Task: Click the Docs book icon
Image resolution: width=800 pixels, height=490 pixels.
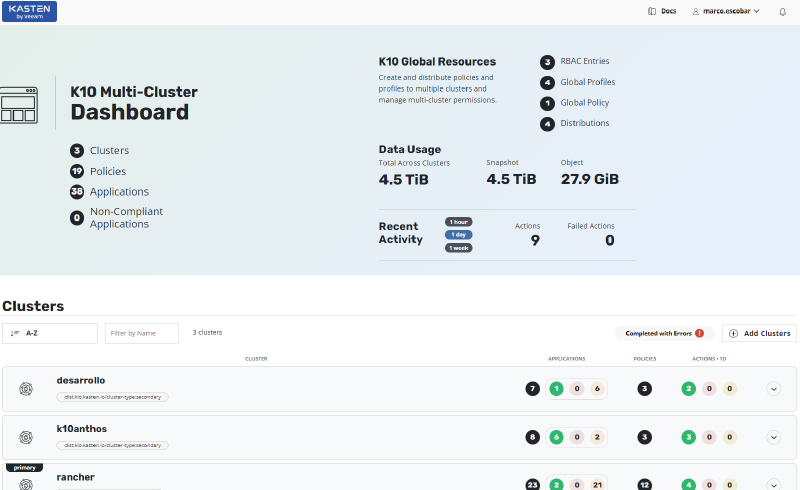Action: tap(652, 11)
